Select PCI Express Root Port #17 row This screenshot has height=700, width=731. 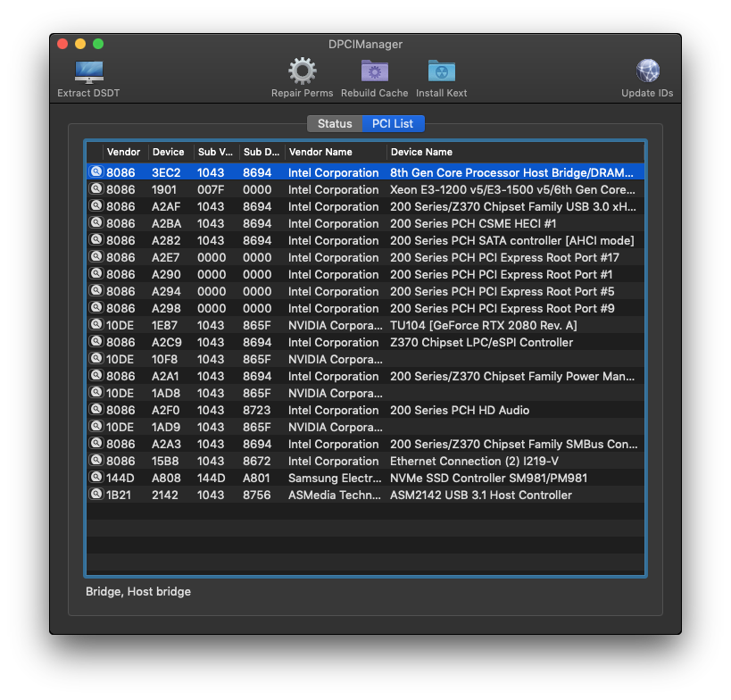click(x=366, y=257)
